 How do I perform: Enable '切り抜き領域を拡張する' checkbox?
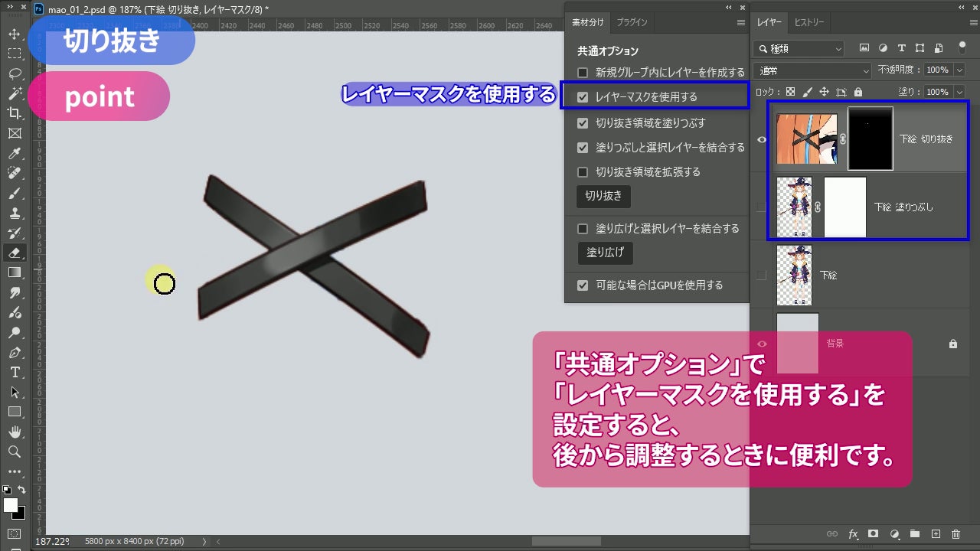click(583, 171)
